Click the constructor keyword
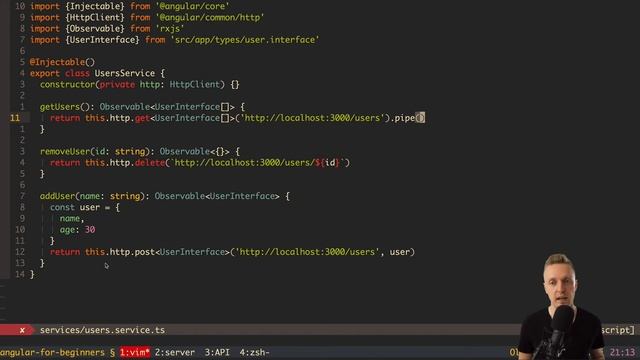Image resolution: width=640 pixels, height=360 pixels. [x=67, y=84]
